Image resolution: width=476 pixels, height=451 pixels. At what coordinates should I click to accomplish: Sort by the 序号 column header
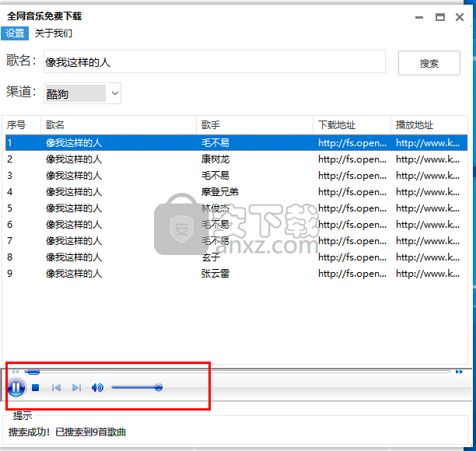[x=21, y=124]
